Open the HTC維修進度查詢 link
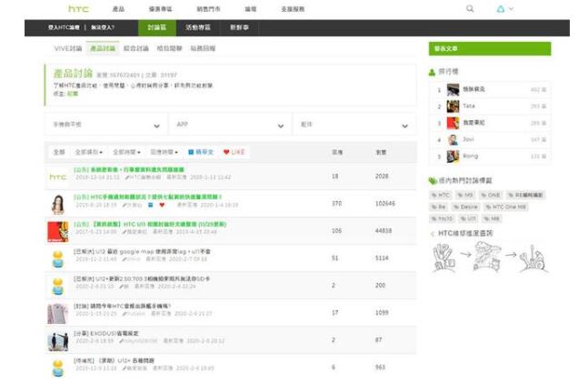Screen dimensions: 588x384 tap(465, 234)
